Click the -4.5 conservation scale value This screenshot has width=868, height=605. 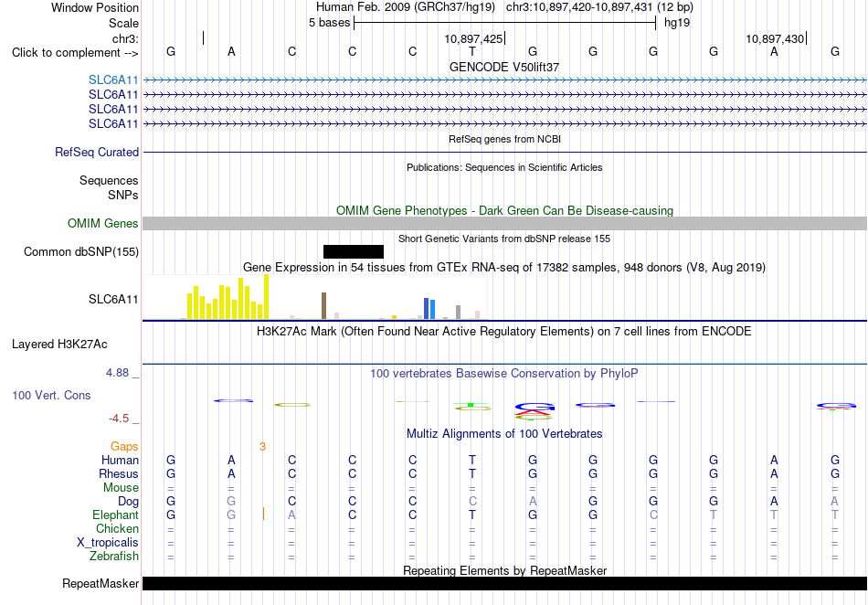[x=119, y=419]
